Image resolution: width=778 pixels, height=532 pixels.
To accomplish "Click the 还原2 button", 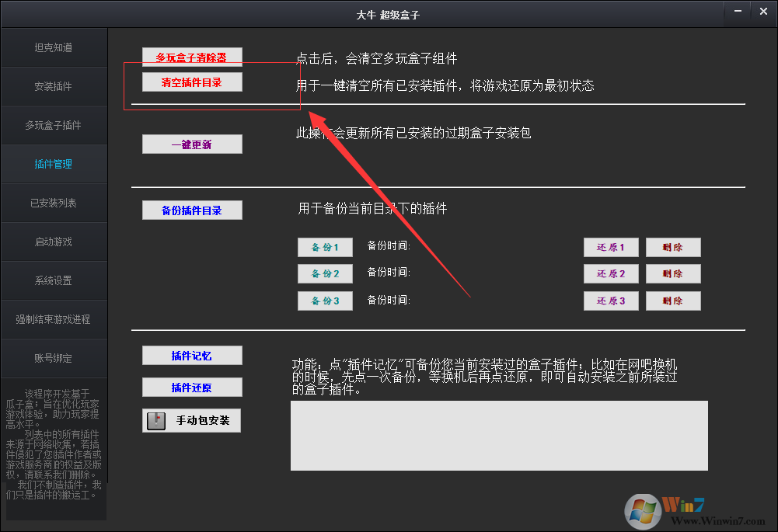I will [x=611, y=273].
